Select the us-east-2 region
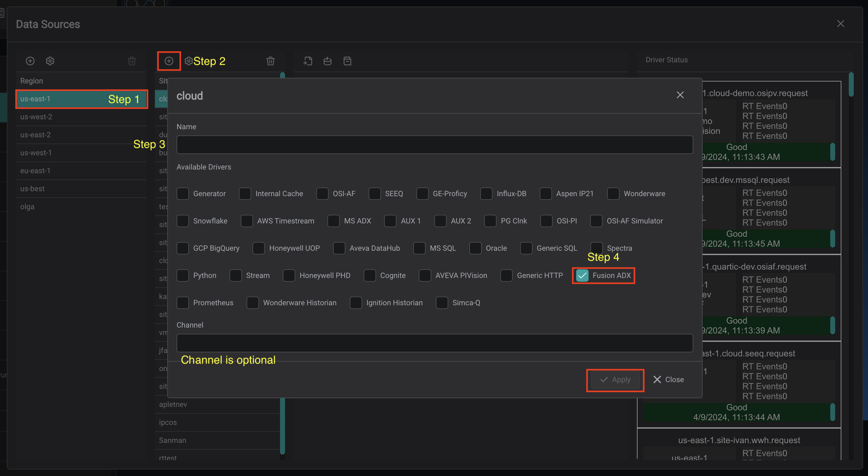The image size is (868, 476). (x=81, y=135)
